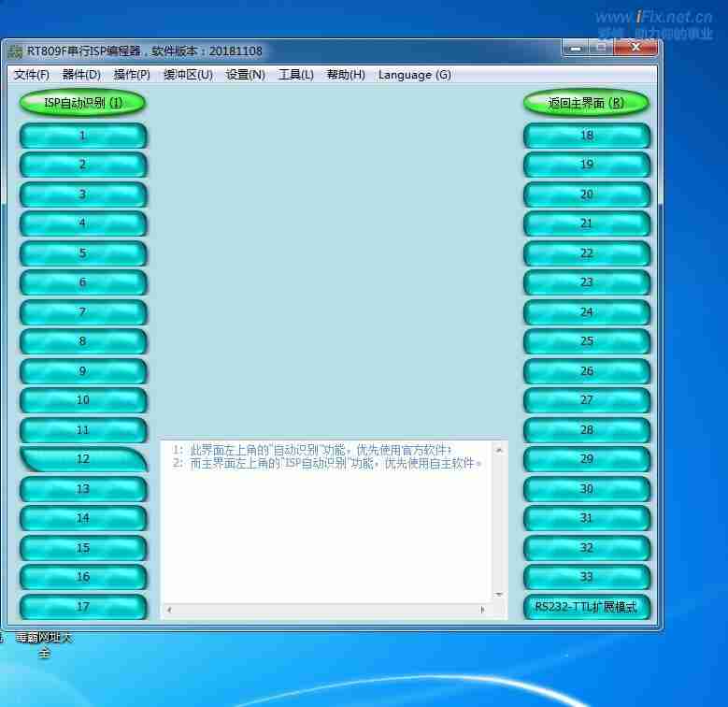Viewport: 728px width, 707px height.
Task: Open the Language (G) menu
Action: (x=414, y=75)
